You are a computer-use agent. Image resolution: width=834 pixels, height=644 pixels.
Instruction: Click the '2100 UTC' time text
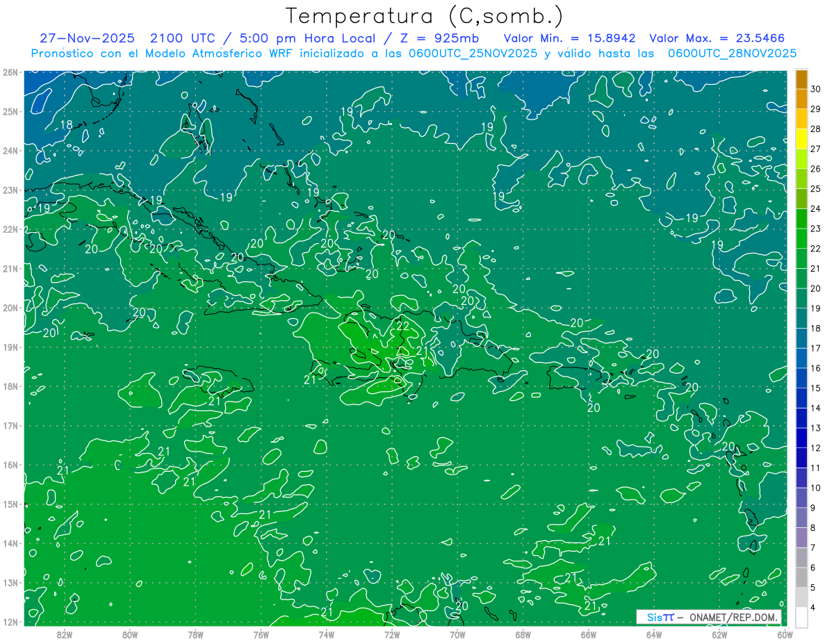tap(184, 39)
